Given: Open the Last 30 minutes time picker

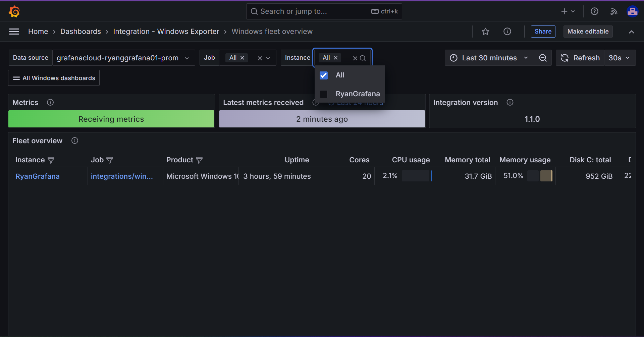Looking at the screenshot, I should (x=489, y=58).
